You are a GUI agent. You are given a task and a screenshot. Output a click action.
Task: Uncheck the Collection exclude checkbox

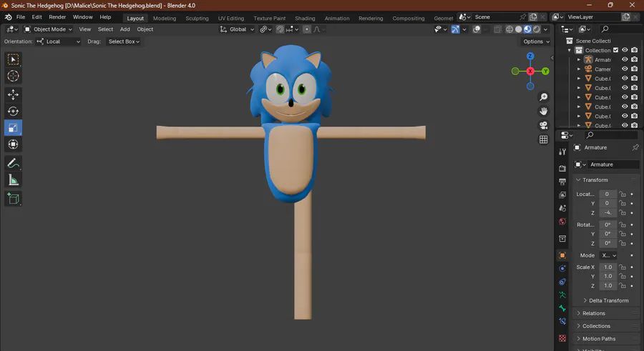pyautogui.click(x=615, y=50)
